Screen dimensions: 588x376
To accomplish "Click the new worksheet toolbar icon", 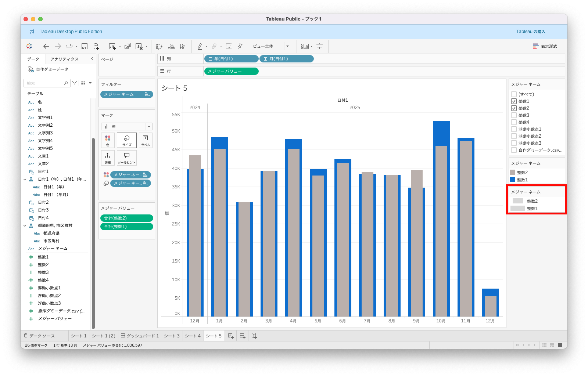I will tap(112, 46).
